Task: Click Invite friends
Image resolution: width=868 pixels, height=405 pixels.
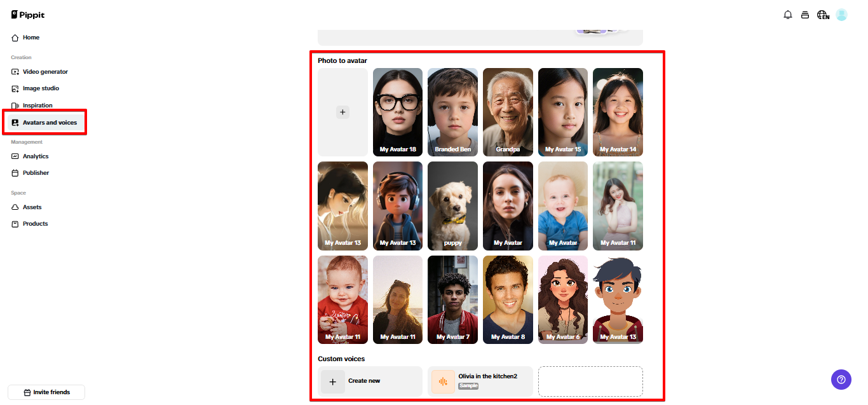Action: click(x=46, y=392)
